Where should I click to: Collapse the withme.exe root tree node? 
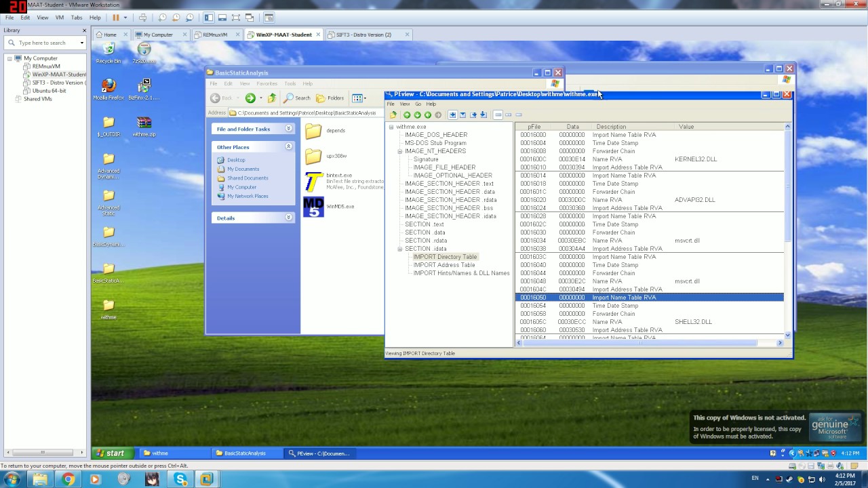tap(391, 127)
